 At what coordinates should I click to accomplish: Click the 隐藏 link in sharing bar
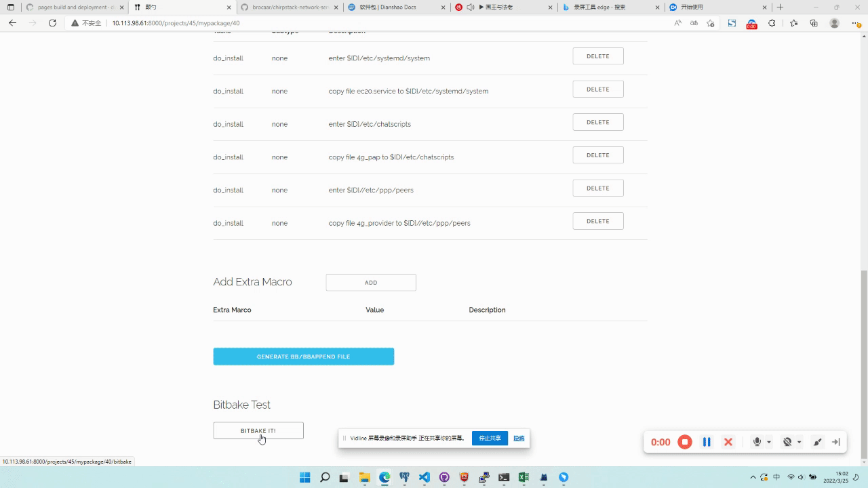coord(519,438)
